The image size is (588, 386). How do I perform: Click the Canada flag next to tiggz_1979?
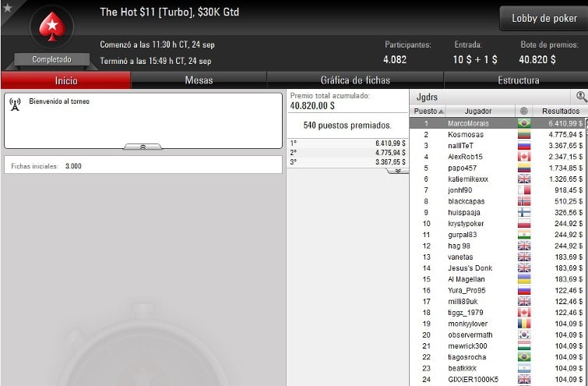tap(524, 313)
